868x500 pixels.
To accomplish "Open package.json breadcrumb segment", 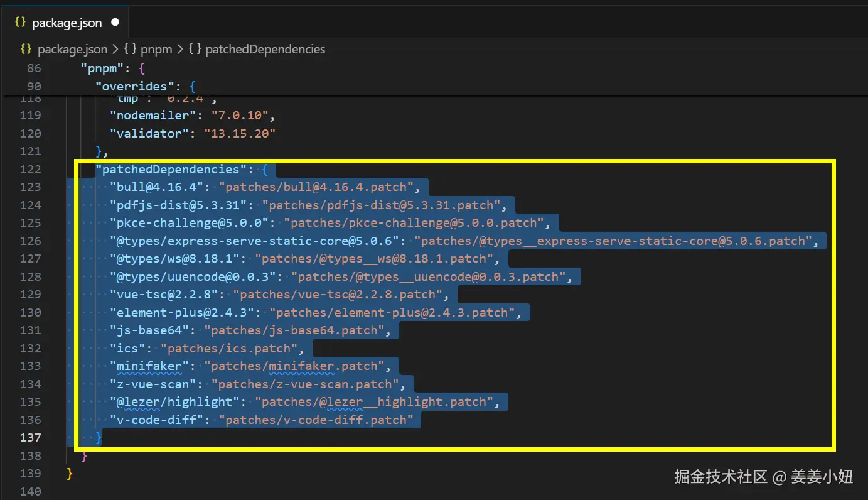I will 72,49.
